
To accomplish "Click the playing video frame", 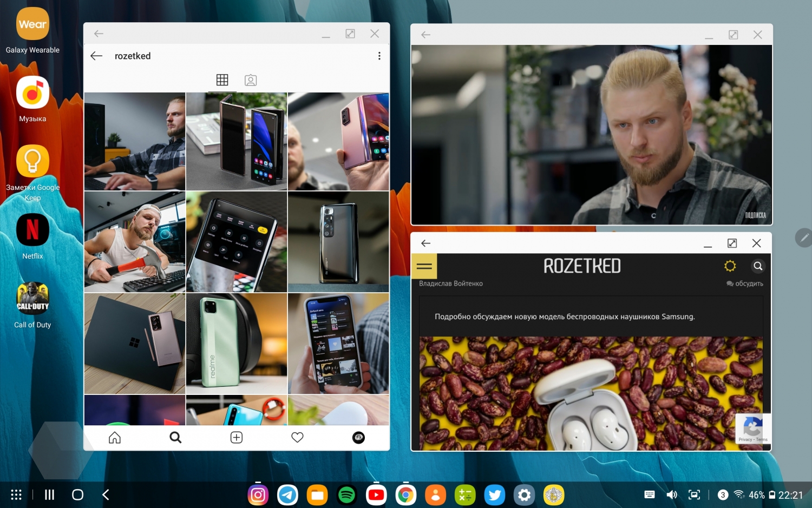I will (592, 135).
